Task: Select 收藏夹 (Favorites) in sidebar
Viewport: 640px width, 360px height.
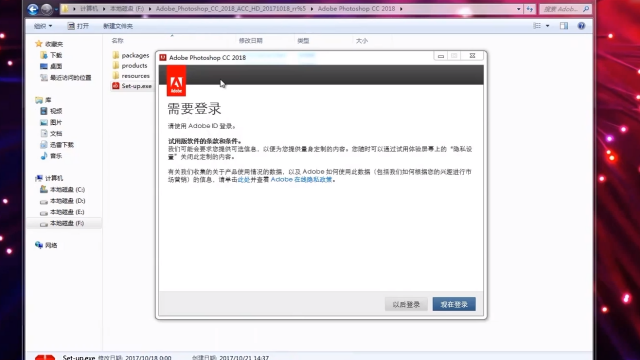Action: pyautogui.click(x=49, y=44)
